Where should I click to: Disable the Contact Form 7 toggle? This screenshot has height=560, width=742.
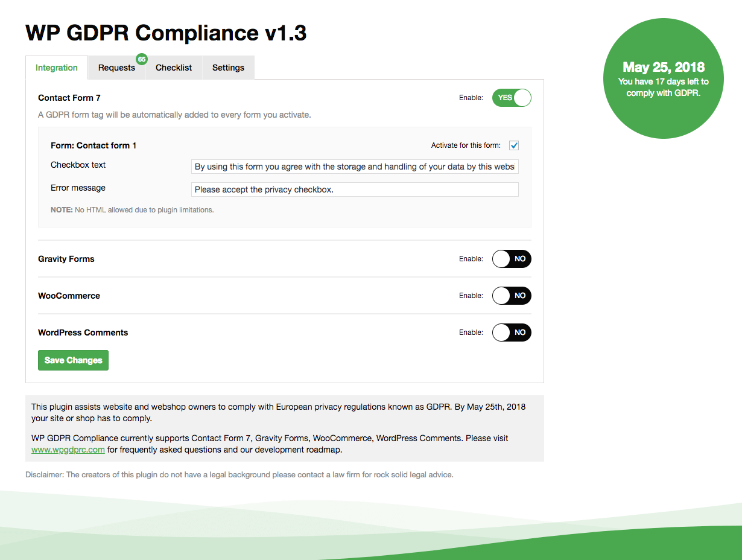pos(512,98)
